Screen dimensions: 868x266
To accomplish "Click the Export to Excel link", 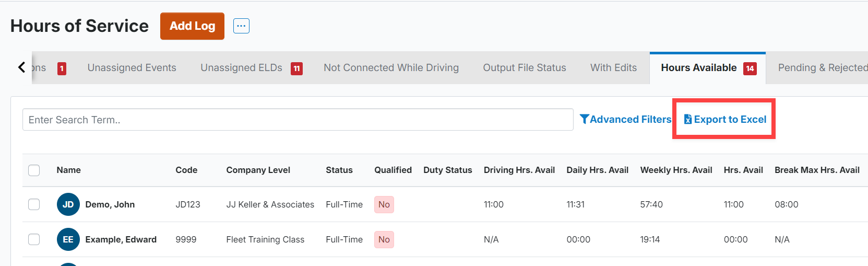I will tap(725, 119).
